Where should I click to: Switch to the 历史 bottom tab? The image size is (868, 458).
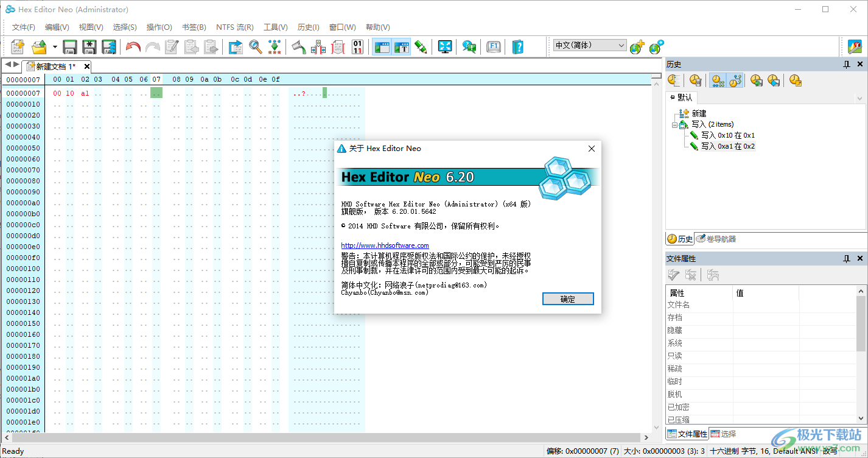coord(680,239)
